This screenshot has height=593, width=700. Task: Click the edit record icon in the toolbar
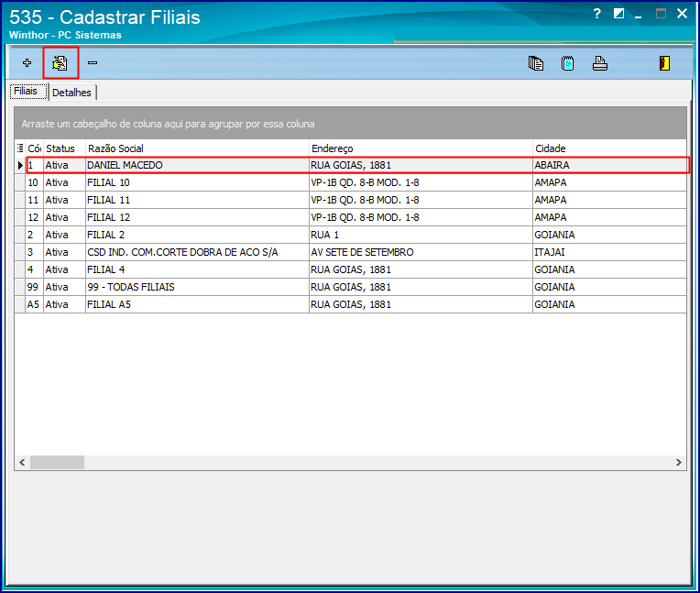click(x=60, y=63)
